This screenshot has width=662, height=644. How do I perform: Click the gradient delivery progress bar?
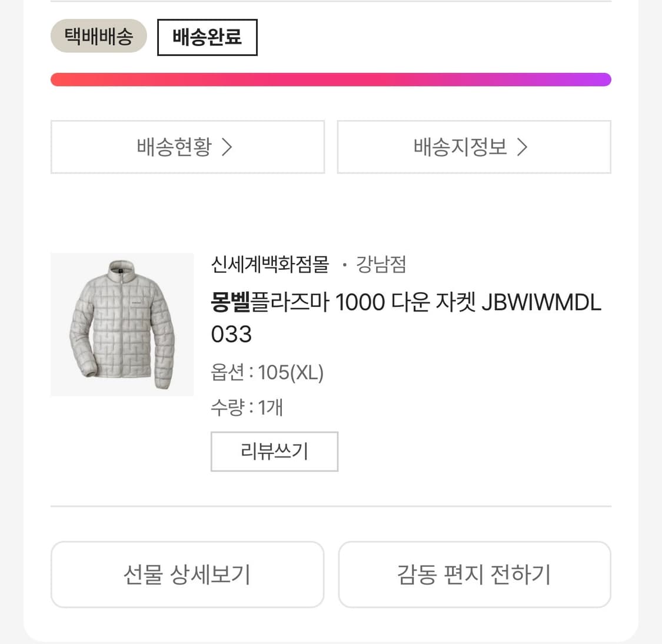[x=331, y=79]
